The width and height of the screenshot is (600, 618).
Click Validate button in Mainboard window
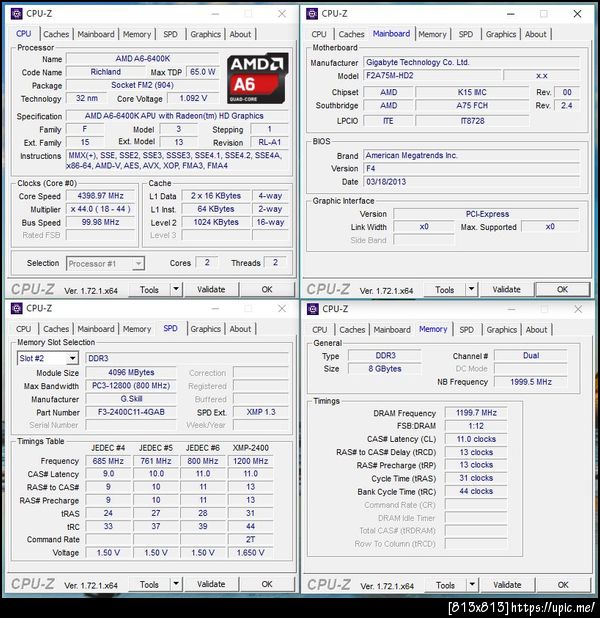tap(506, 289)
